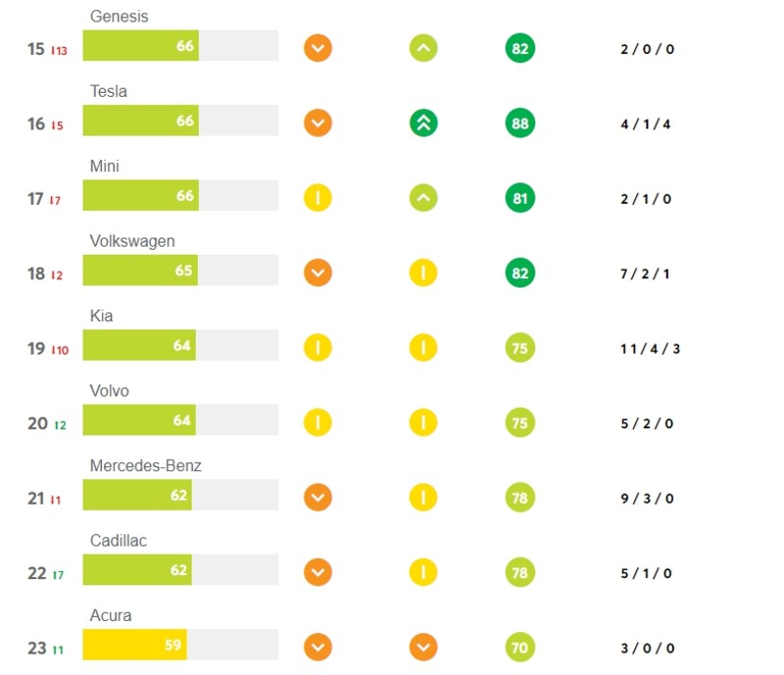Click Acura's second orange down-chevron icon
Screen dimensions: 784x675
coord(423,647)
